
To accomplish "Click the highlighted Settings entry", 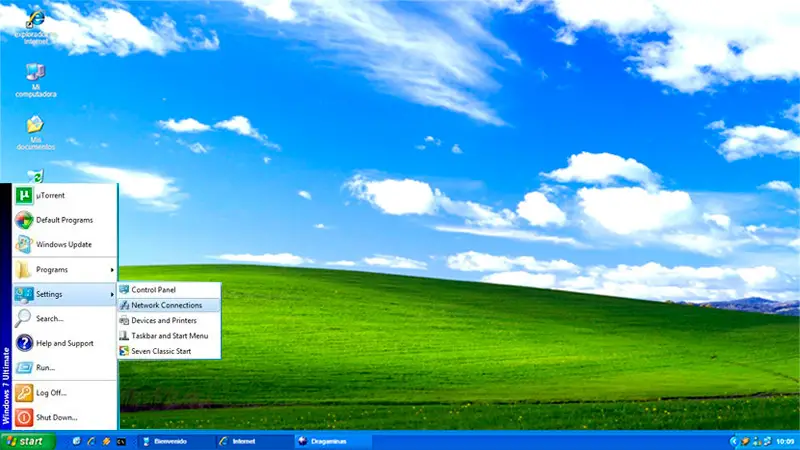I will 65,294.
